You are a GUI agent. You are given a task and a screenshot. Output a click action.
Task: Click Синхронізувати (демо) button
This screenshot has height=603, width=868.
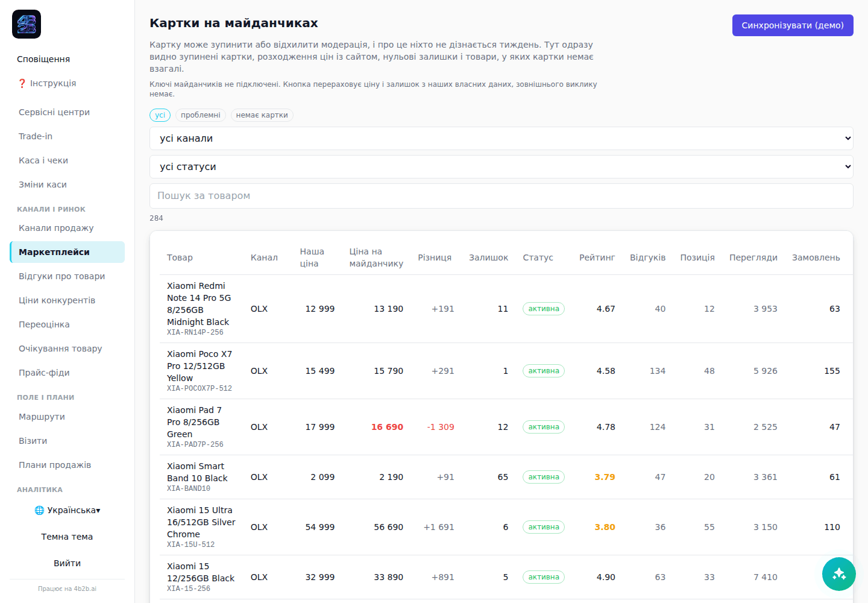793,25
